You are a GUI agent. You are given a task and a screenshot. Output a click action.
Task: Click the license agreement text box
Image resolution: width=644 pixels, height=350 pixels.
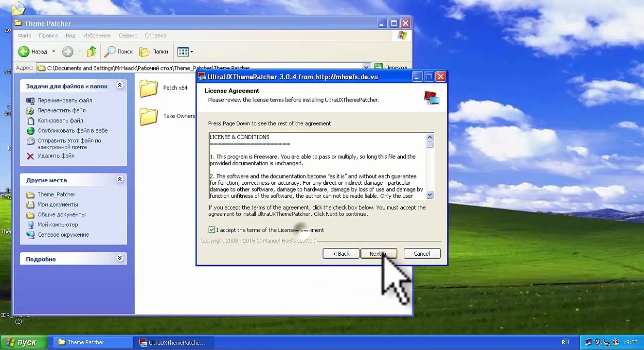click(317, 166)
